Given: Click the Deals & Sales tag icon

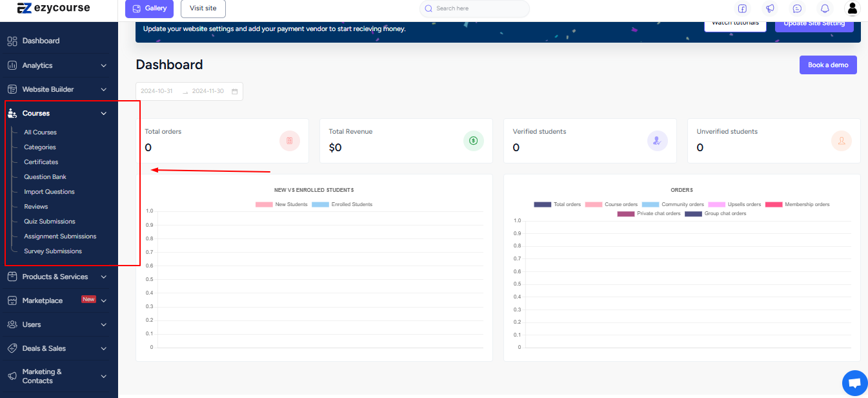Looking at the screenshot, I should coord(12,348).
